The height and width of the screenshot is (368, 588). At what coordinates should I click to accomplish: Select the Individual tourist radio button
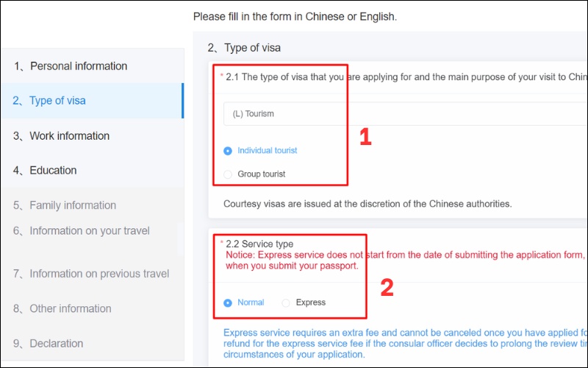228,151
